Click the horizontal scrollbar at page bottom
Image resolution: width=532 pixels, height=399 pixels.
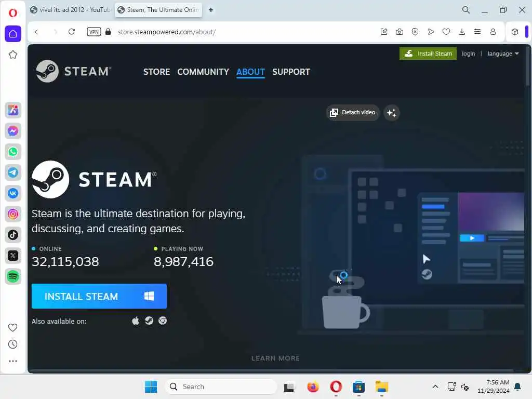[271, 370]
